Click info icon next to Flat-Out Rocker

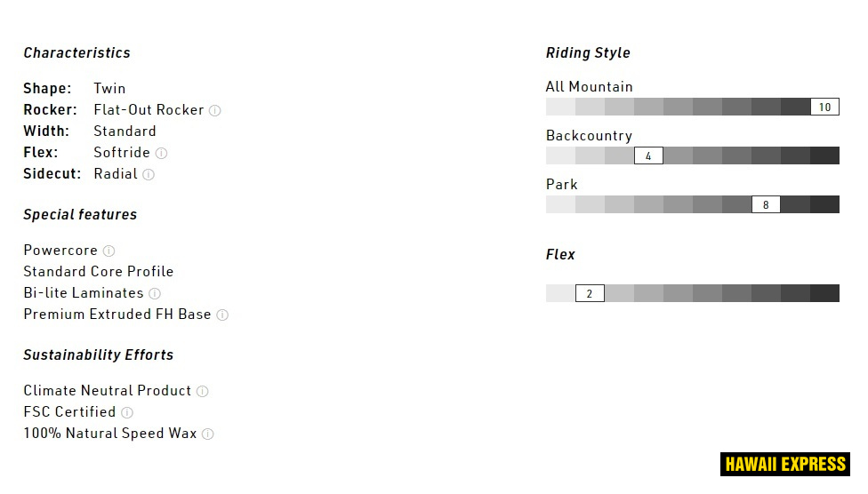pos(215,111)
